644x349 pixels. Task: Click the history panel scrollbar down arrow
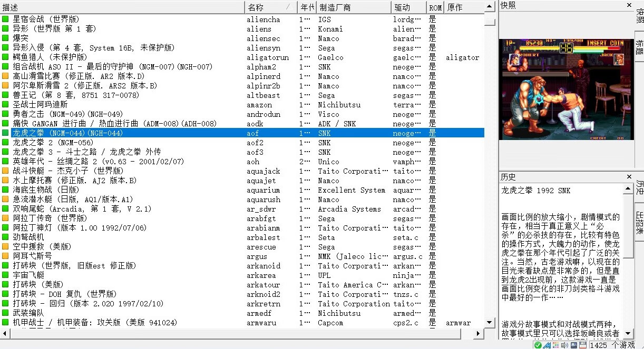coord(628,334)
